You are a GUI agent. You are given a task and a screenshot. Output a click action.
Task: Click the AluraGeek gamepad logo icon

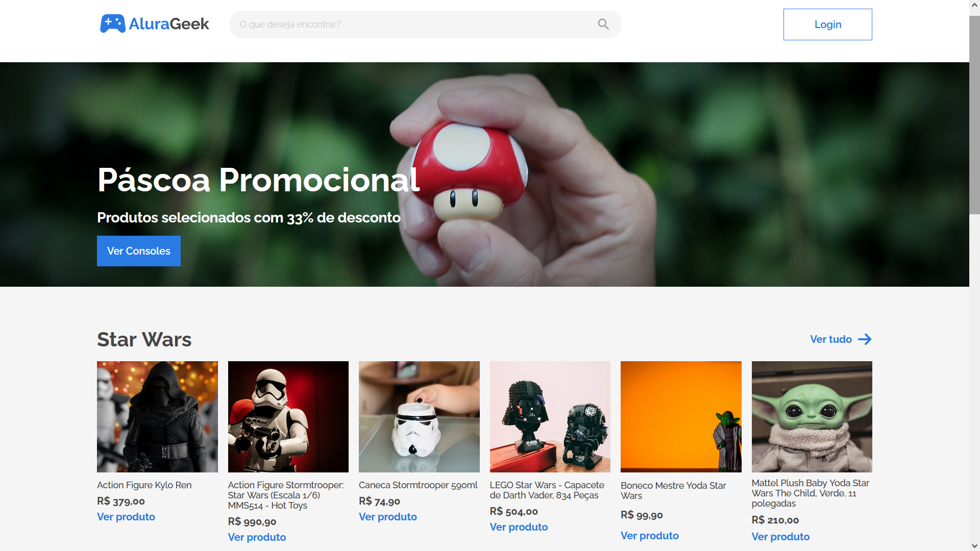pos(113,24)
